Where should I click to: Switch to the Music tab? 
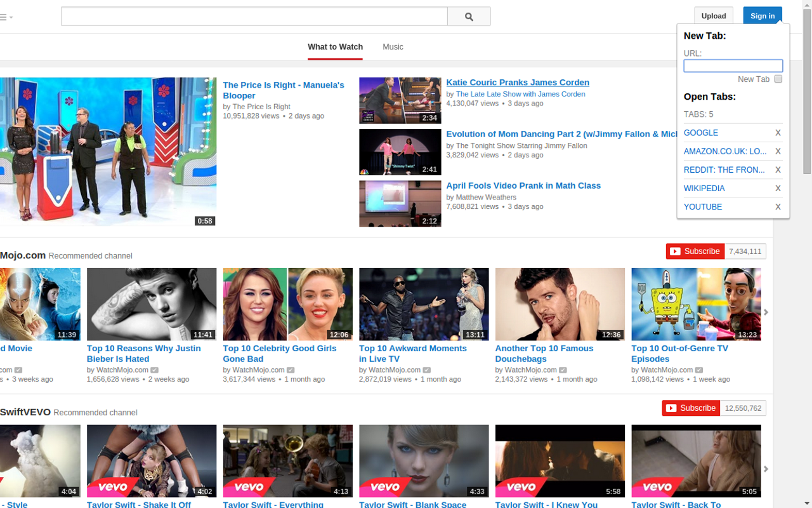393,47
